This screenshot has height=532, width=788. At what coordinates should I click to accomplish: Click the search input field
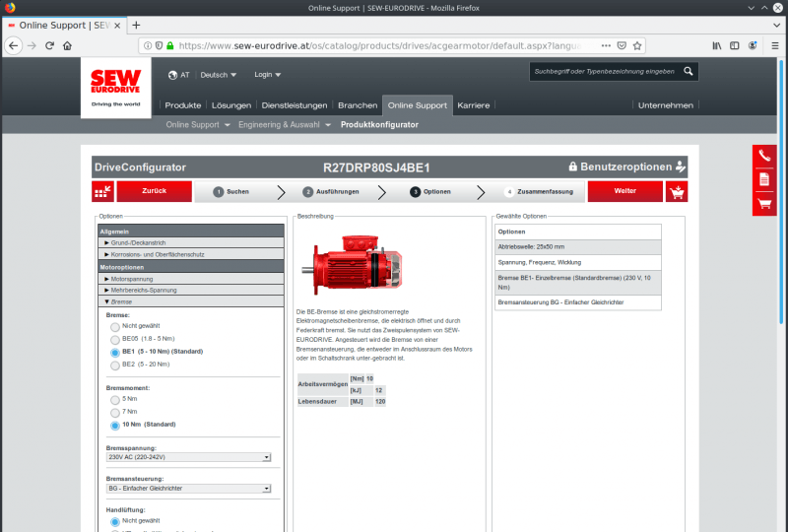[603, 71]
